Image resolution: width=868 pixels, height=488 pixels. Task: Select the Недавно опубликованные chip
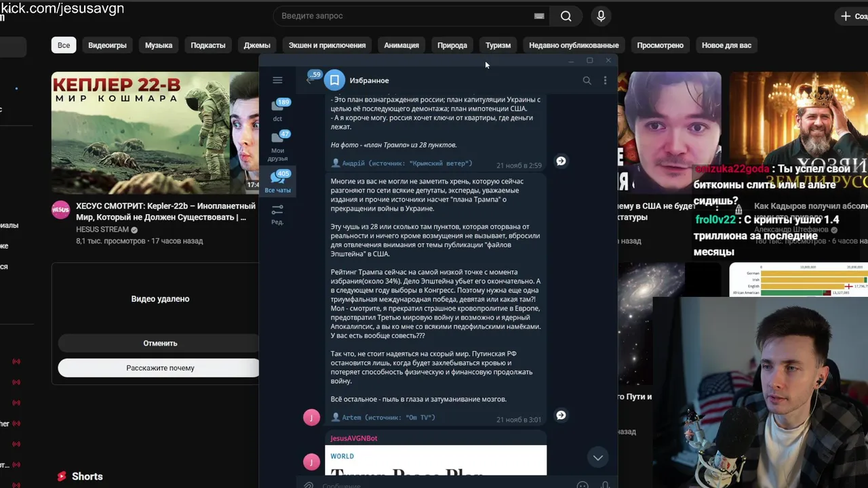coord(574,45)
